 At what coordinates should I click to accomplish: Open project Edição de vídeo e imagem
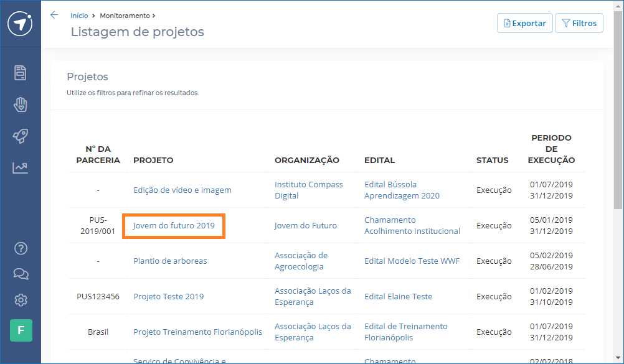(182, 190)
